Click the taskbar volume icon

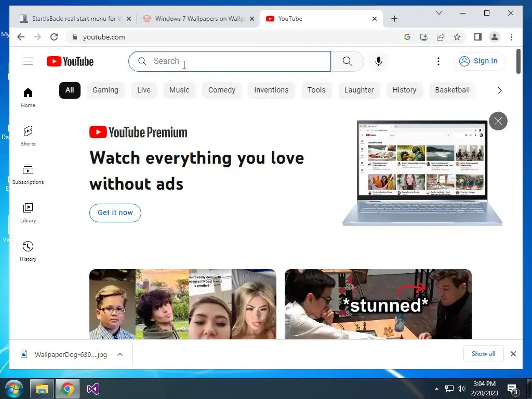[461, 389]
